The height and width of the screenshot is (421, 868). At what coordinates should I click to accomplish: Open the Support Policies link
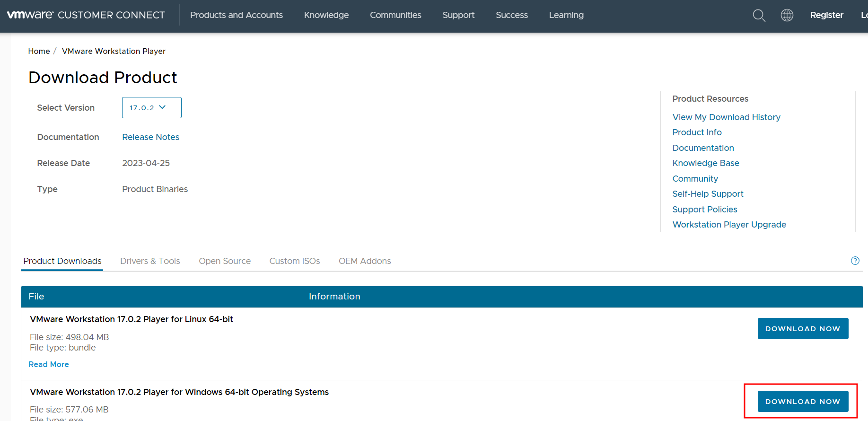click(x=705, y=210)
